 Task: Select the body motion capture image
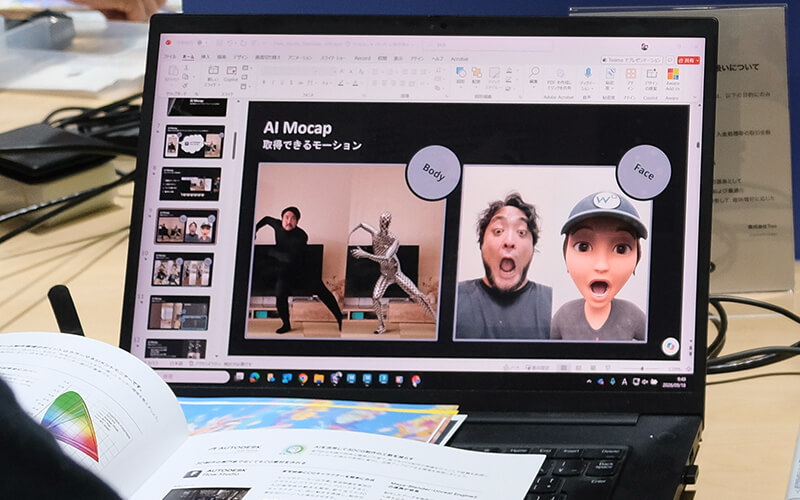coord(344,251)
